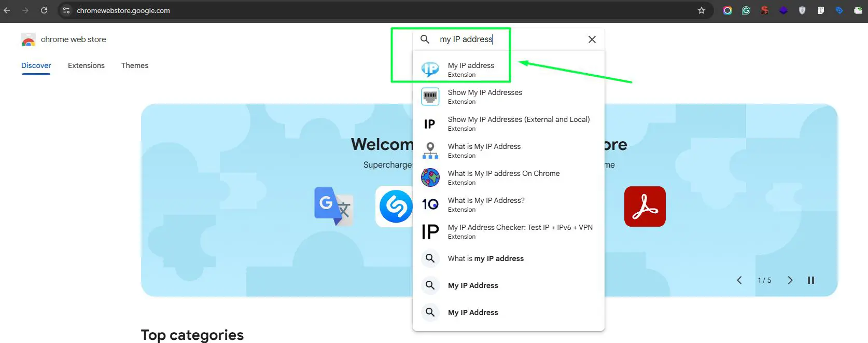The height and width of the screenshot is (343, 868).
Task: Bookmark this page with the star icon
Action: coord(701,10)
